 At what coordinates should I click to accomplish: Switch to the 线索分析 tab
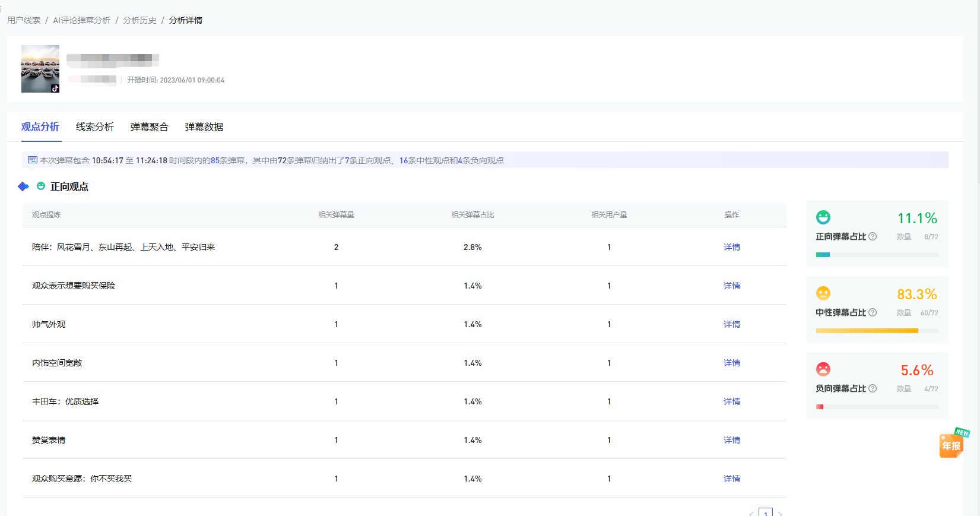click(95, 127)
